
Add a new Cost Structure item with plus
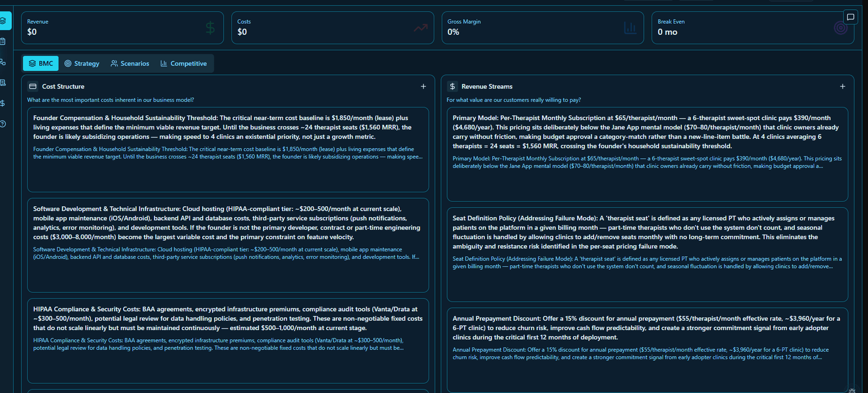[x=424, y=86]
